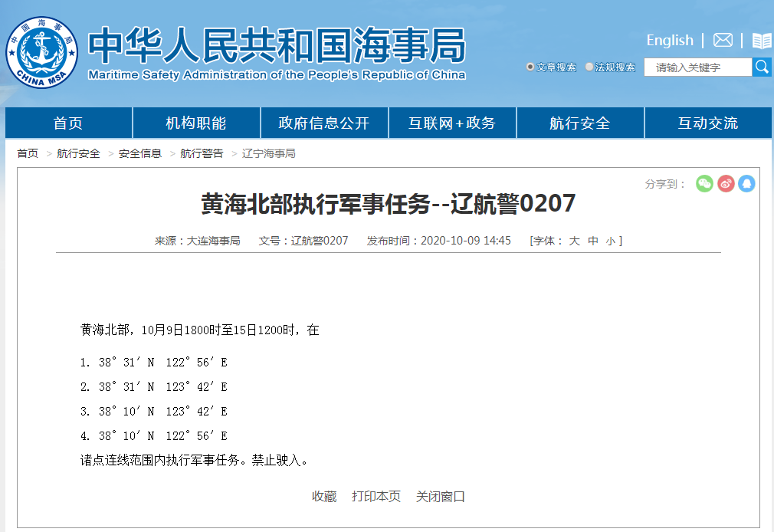Click coordinate line 1: 38°31′N 122°56′E

click(153, 362)
